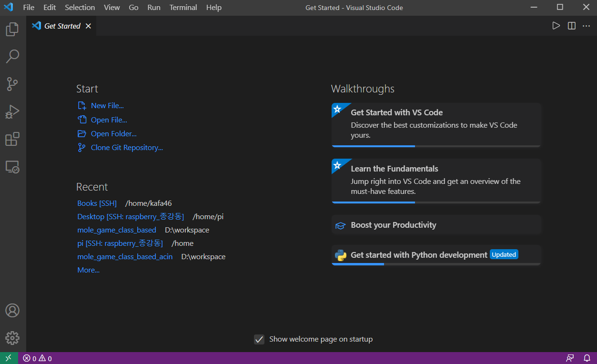Open recent pi [SSH: raspberry_종강동] folder
This screenshot has height=364, width=597.
pyautogui.click(x=120, y=243)
